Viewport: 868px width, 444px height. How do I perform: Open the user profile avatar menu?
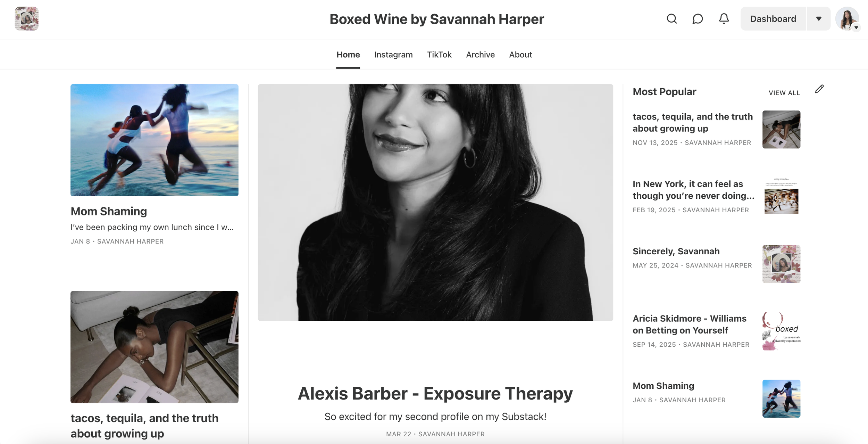(x=847, y=19)
